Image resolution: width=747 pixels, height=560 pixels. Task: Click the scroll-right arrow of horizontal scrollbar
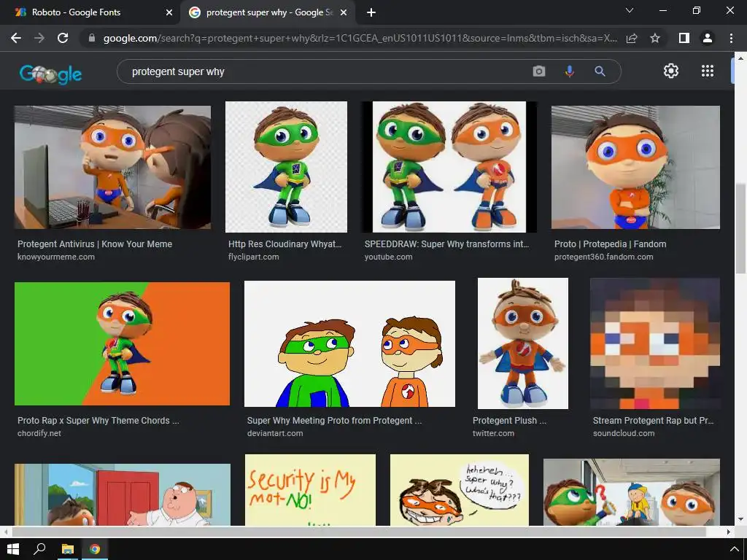pos(729,532)
